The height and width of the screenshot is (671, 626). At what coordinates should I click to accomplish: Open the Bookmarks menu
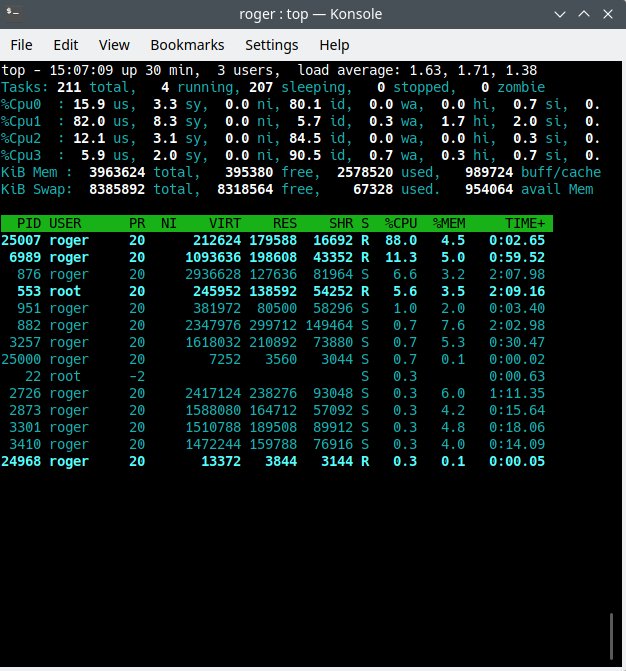187,45
